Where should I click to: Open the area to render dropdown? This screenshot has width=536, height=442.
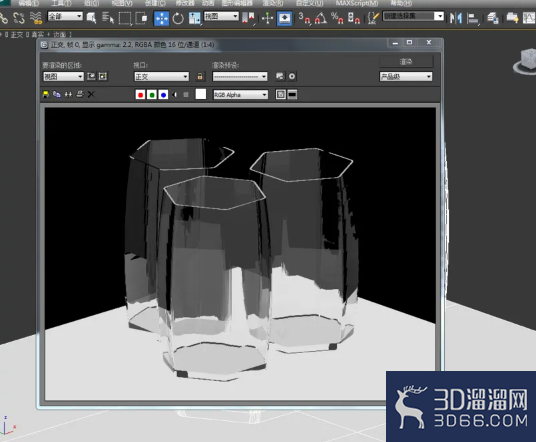[x=63, y=76]
